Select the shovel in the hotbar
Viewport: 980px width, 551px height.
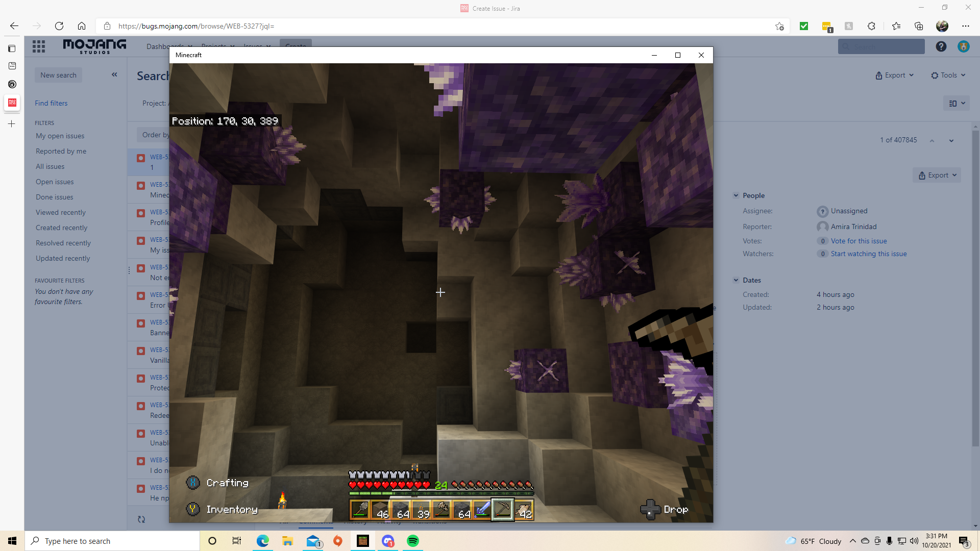point(360,509)
